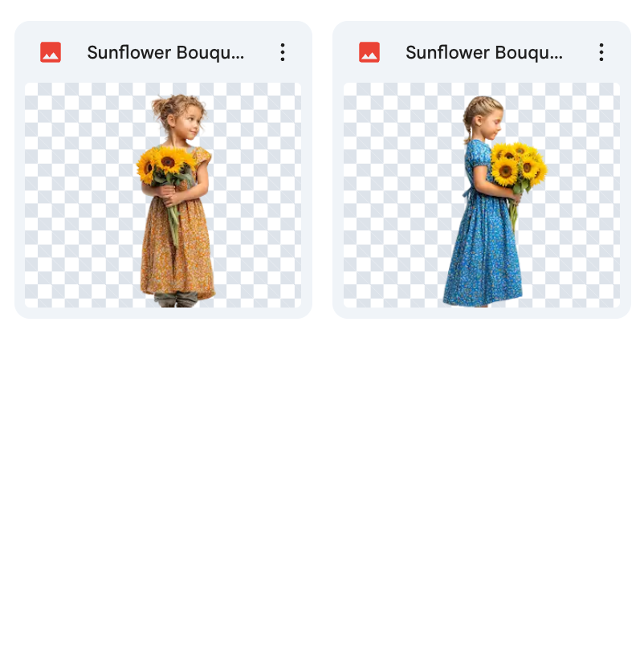
Task: Select the second Sunflower Bouqu... file title
Action: pyautogui.click(x=484, y=53)
